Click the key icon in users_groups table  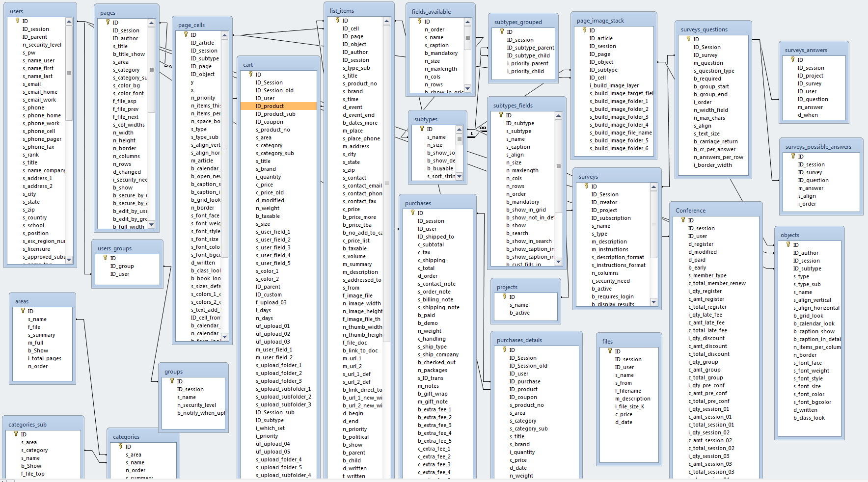click(x=105, y=258)
